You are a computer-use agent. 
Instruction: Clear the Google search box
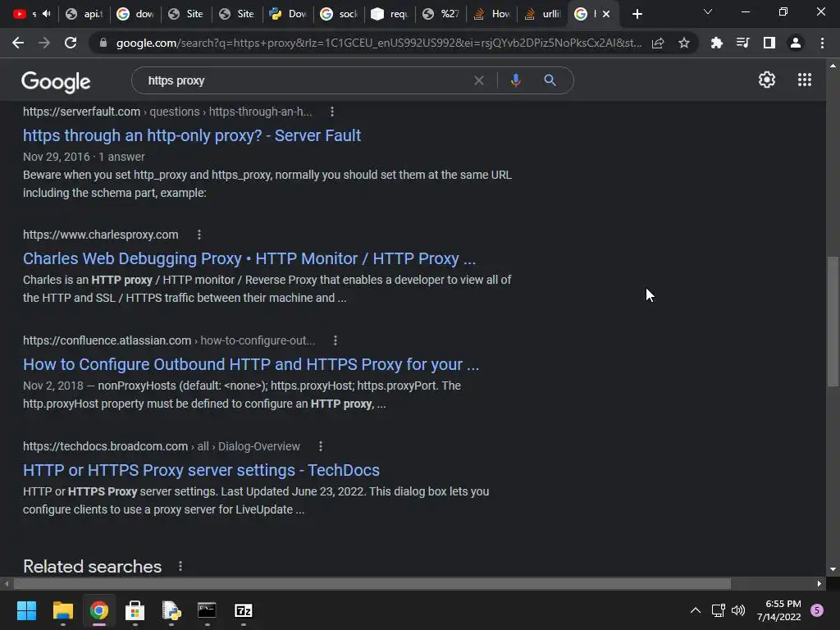(479, 80)
